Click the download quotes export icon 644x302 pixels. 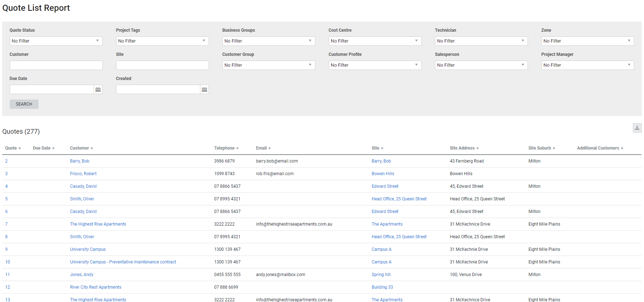(637, 128)
